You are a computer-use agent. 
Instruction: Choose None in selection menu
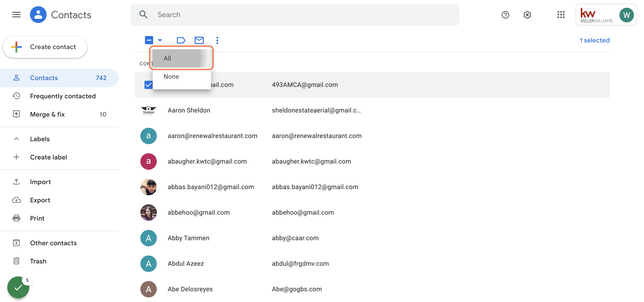182,76
